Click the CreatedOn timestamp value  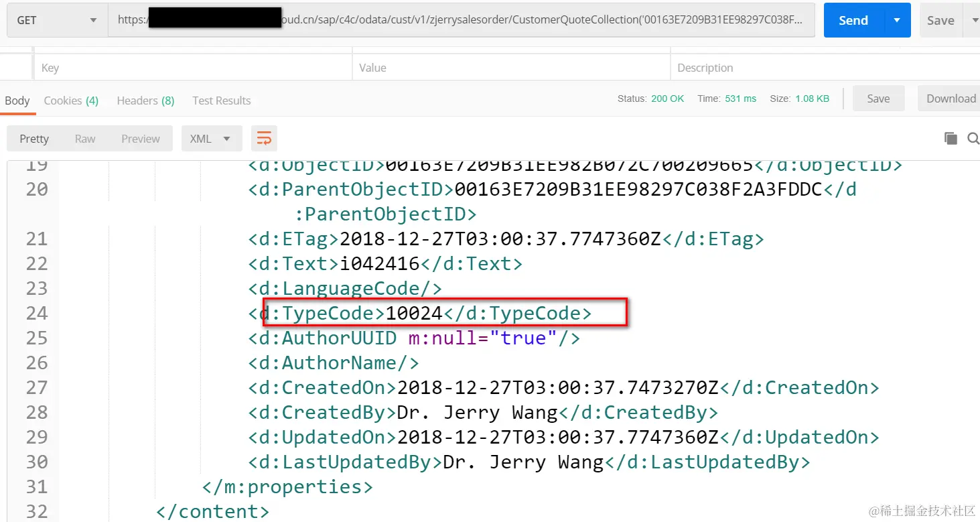tap(557, 387)
